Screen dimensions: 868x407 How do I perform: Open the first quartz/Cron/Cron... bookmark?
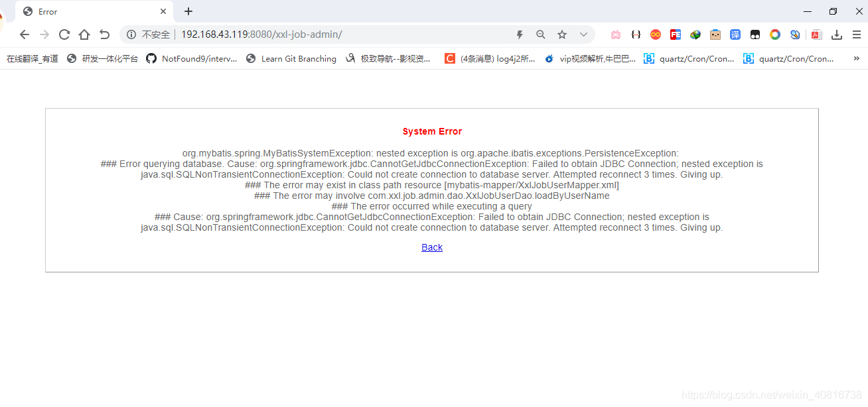(x=689, y=58)
